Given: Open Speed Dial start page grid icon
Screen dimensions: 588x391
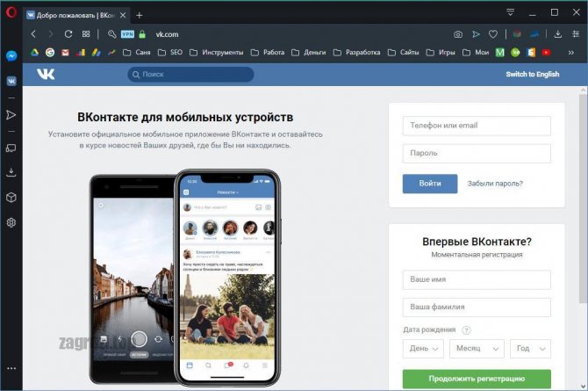Looking at the screenshot, I should (x=86, y=34).
